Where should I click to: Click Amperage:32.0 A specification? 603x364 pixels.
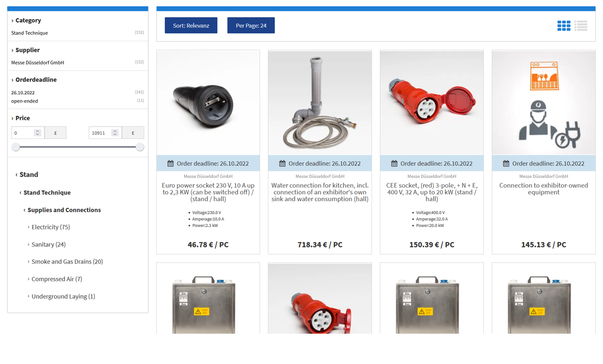[x=432, y=219]
